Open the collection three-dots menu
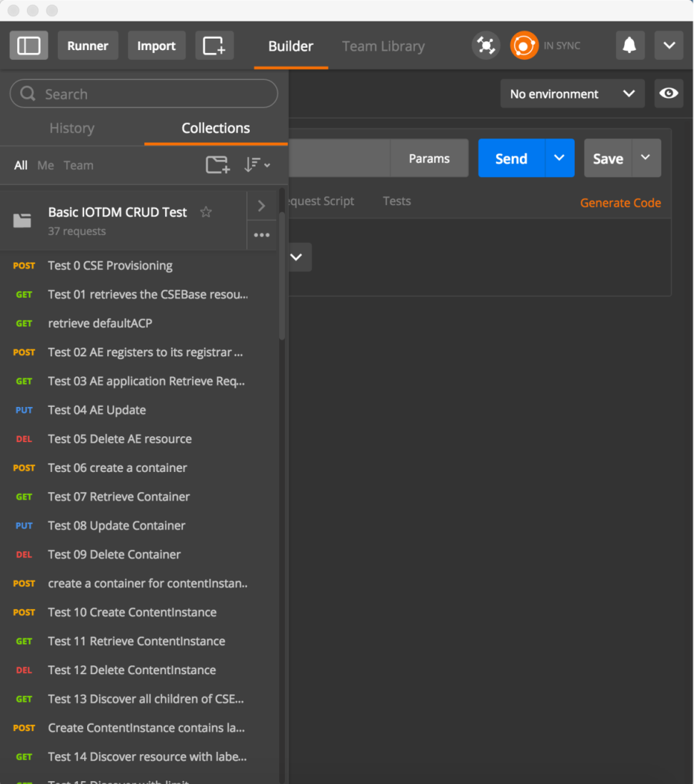The image size is (694, 784). 261,235
